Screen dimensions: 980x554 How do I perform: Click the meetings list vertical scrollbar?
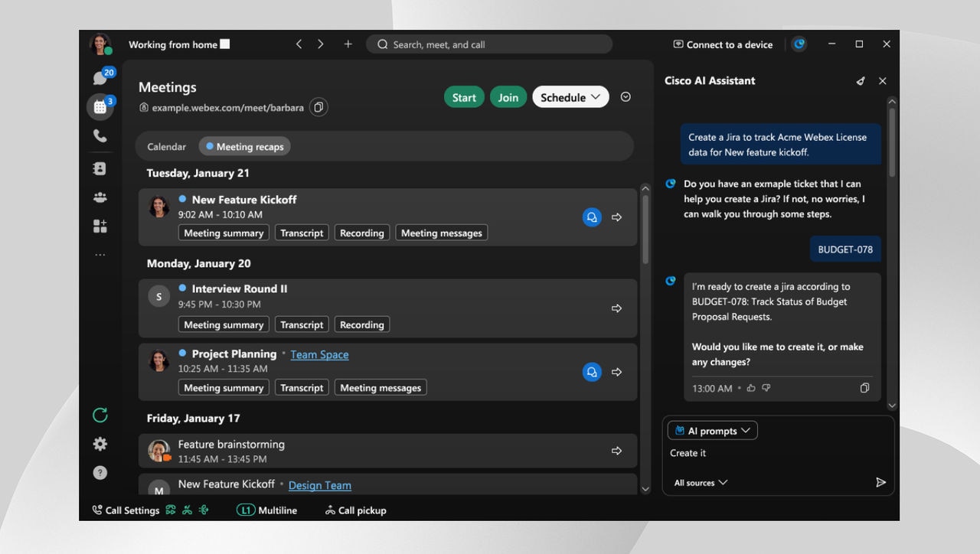point(645,231)
